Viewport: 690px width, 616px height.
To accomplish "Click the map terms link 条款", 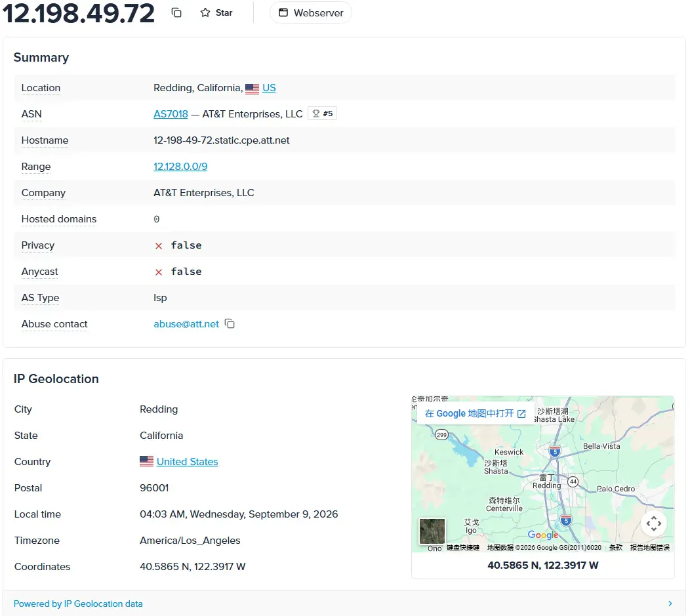I will (616, 548).
